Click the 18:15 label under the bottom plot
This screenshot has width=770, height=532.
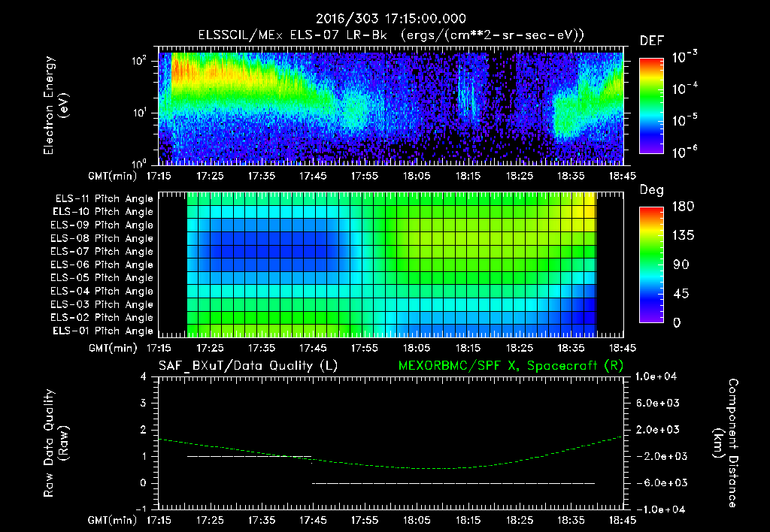[x=468, y=520]
